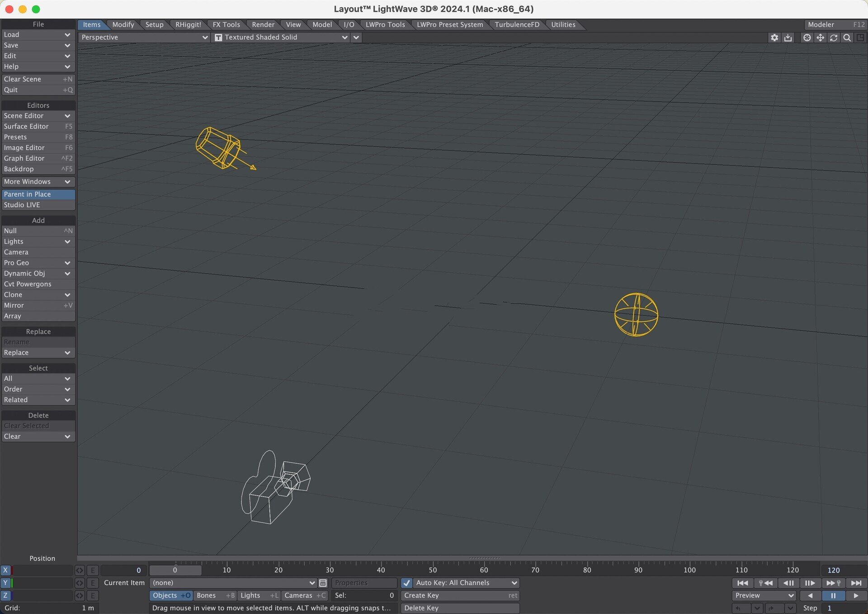Open Textured Shaded Solid display dropdown
The height and width of the screenshot is (614, 868).
[281, 38]
